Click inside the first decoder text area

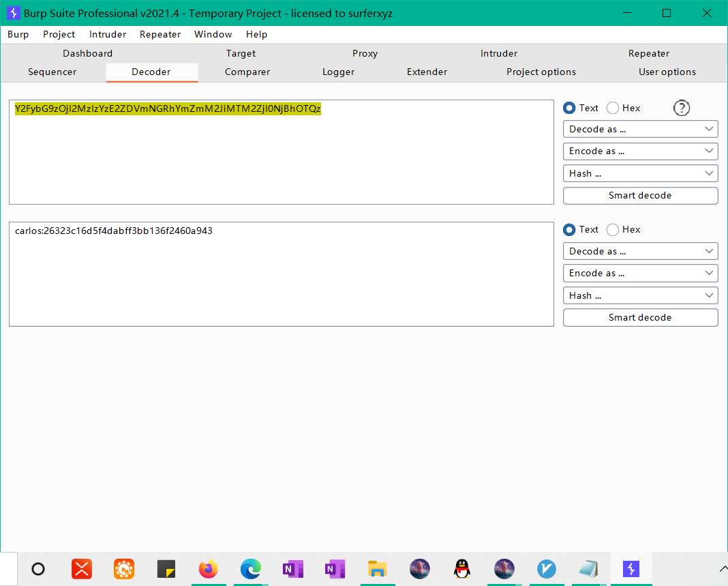(282, 152)
